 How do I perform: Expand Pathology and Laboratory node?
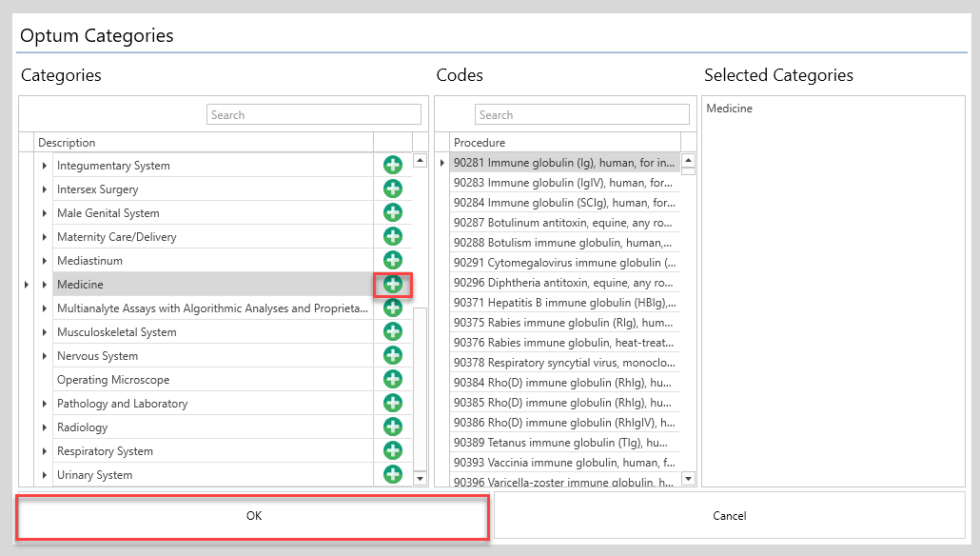[45, 404]
